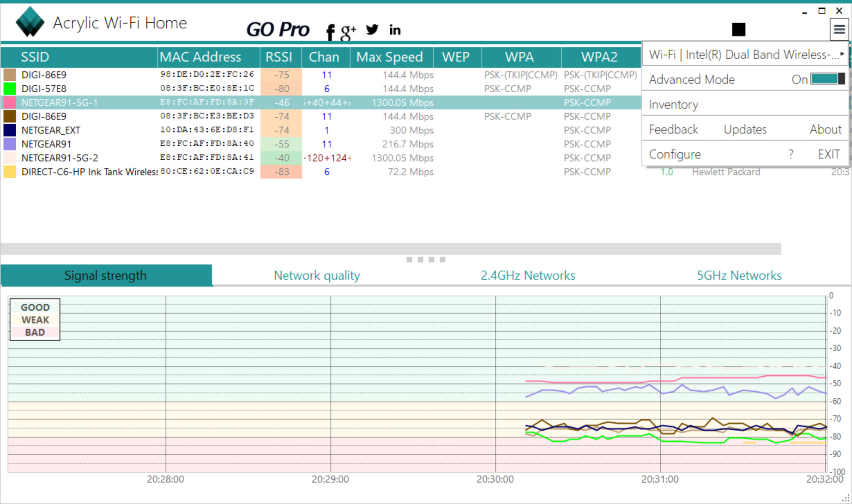Sort list by the SSID column header

35,57
